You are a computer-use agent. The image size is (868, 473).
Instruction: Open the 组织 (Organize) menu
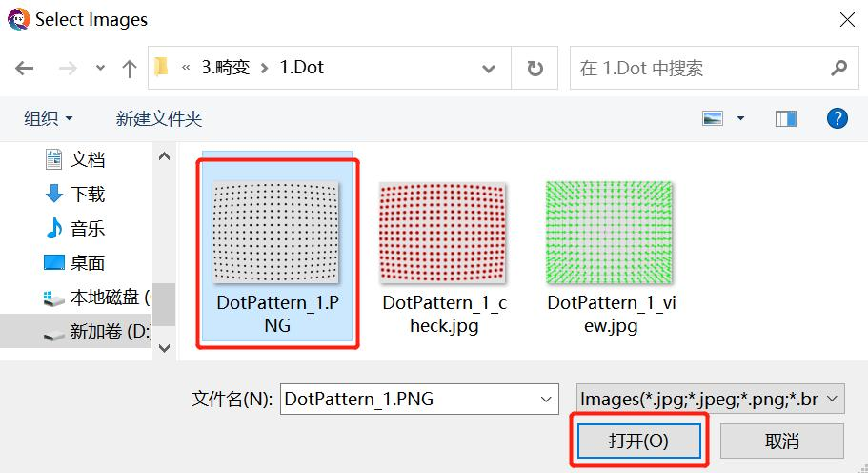point(48,118)
